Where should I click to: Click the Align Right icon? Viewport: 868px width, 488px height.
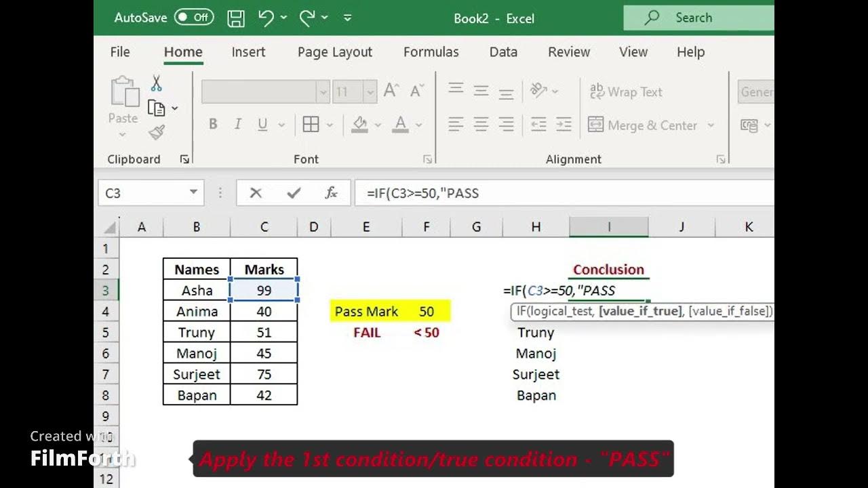[x=506, y=124]
